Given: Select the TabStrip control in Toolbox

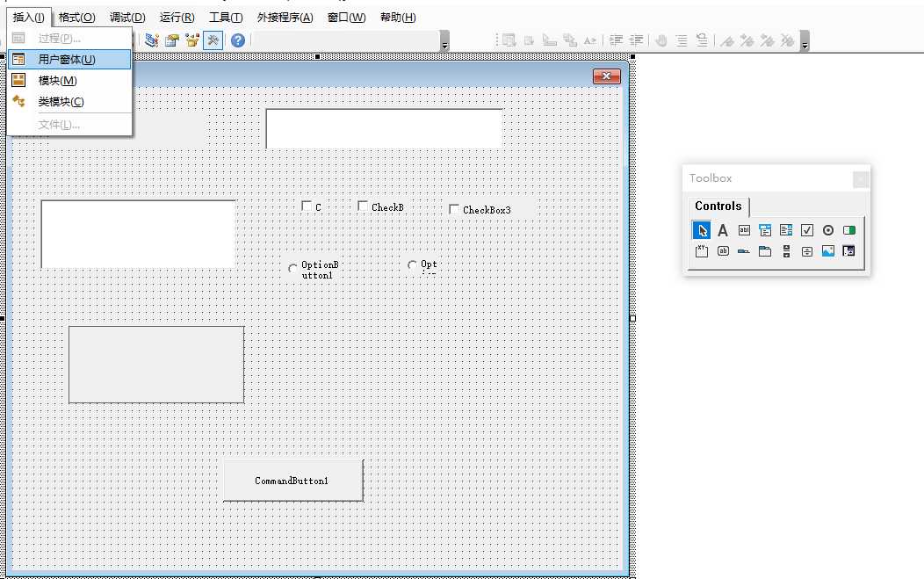Looking at the screenshot, I should pyautogui.click(x=744, y=251).
